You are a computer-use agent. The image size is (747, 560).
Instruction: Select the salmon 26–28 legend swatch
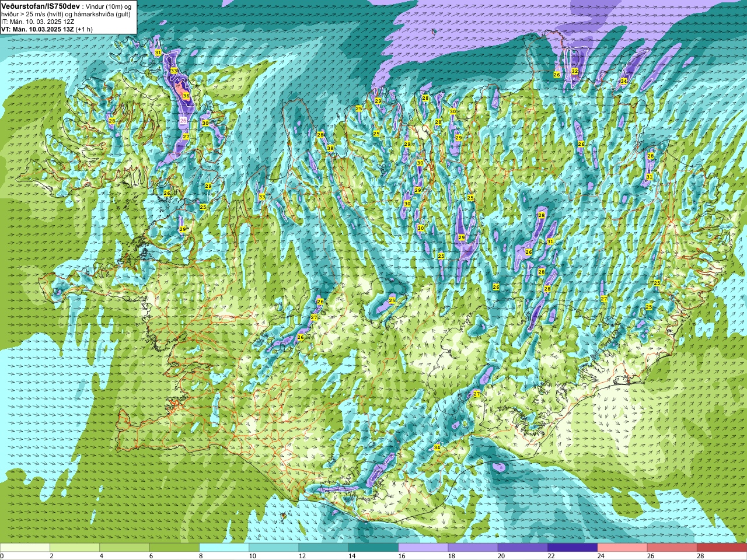tap(672, 548)
